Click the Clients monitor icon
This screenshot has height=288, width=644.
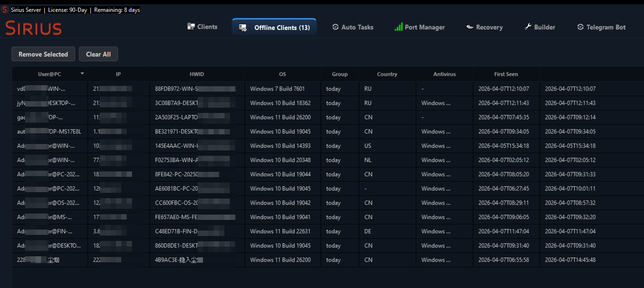click(191, 27)
